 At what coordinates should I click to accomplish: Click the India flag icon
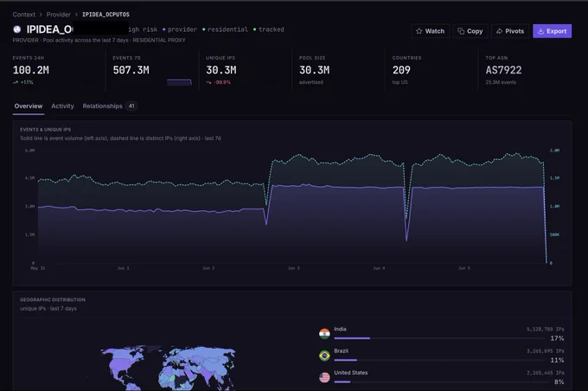click(x=324, y=334)
